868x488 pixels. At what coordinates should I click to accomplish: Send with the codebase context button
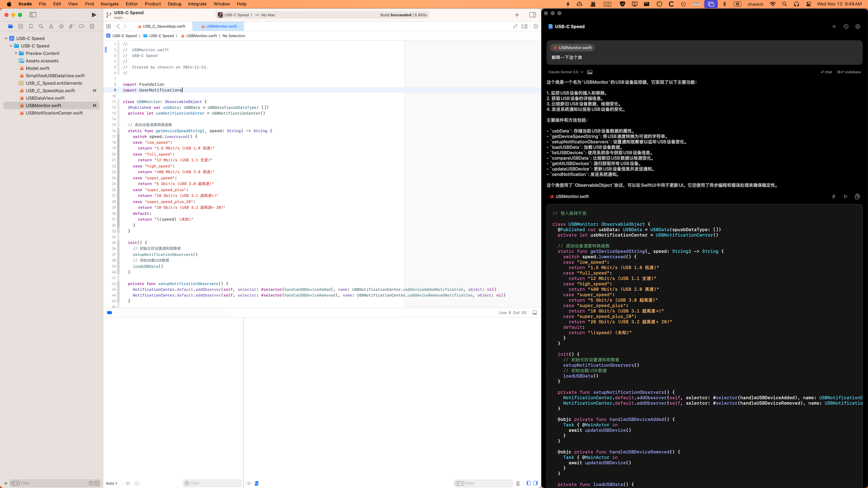tap(849, 72)
